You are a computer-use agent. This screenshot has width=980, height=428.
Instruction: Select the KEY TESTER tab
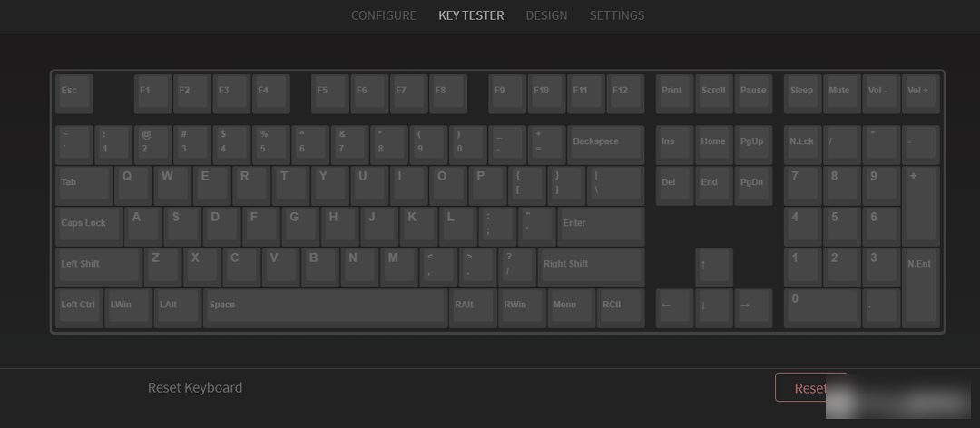click(471, 15)
